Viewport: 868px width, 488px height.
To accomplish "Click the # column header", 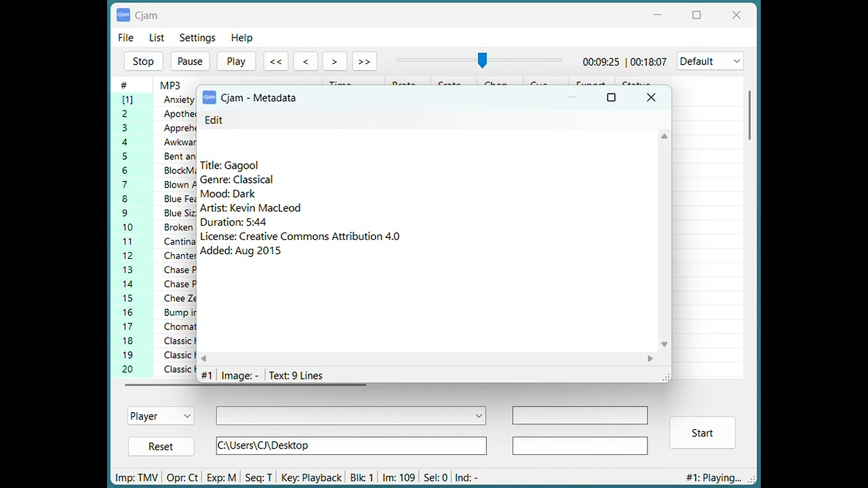I will click(124, 85).
